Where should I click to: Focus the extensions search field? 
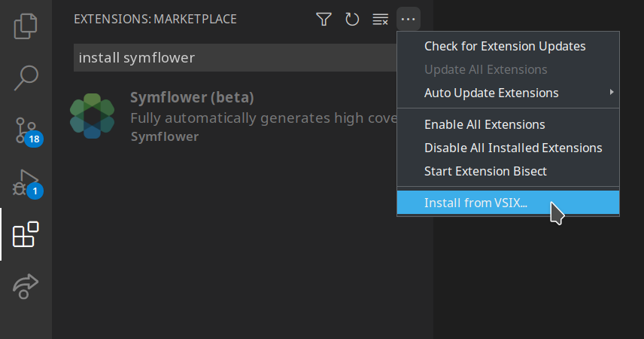coord(235,57)
